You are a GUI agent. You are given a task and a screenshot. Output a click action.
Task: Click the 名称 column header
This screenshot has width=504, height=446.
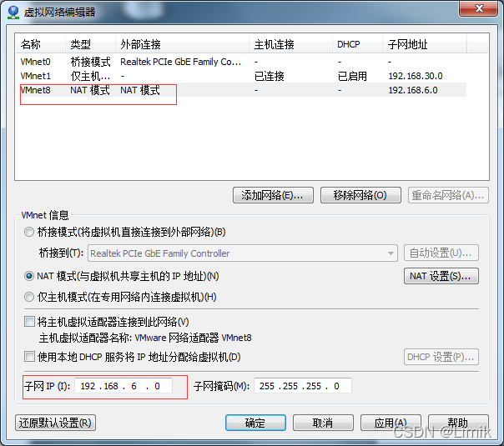tap(41, 44)
